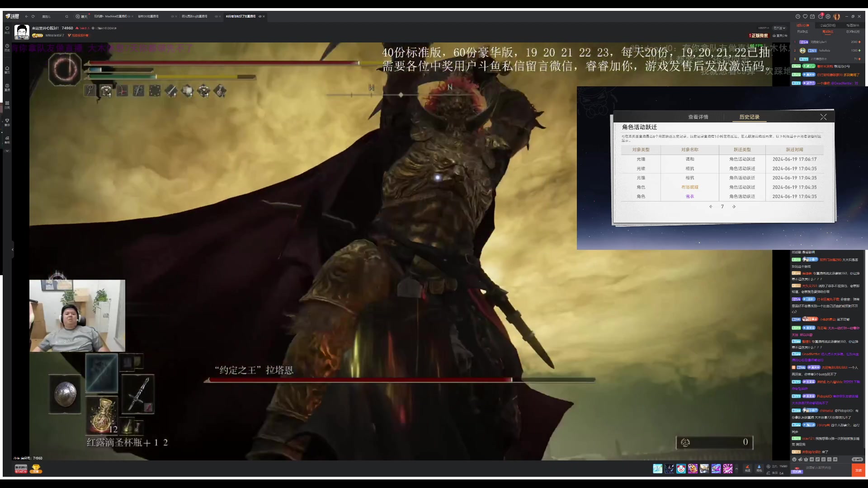Switch to the daily ranking sub-tab
Screen dimensions: 868x488
point(802,32)
